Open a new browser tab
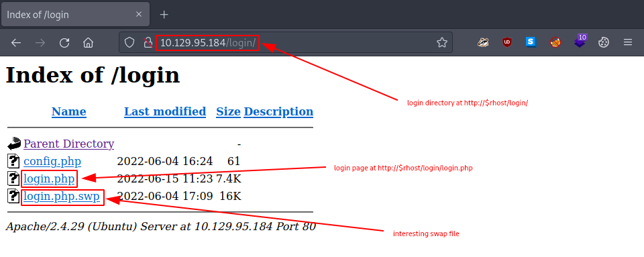Viewport: 644px width, 257px height. tap(164, 15)
